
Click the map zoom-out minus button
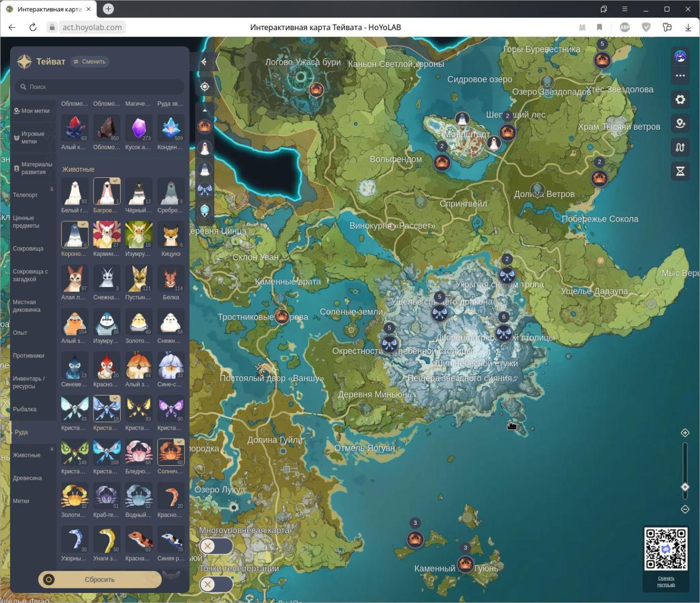pos(685,509)
